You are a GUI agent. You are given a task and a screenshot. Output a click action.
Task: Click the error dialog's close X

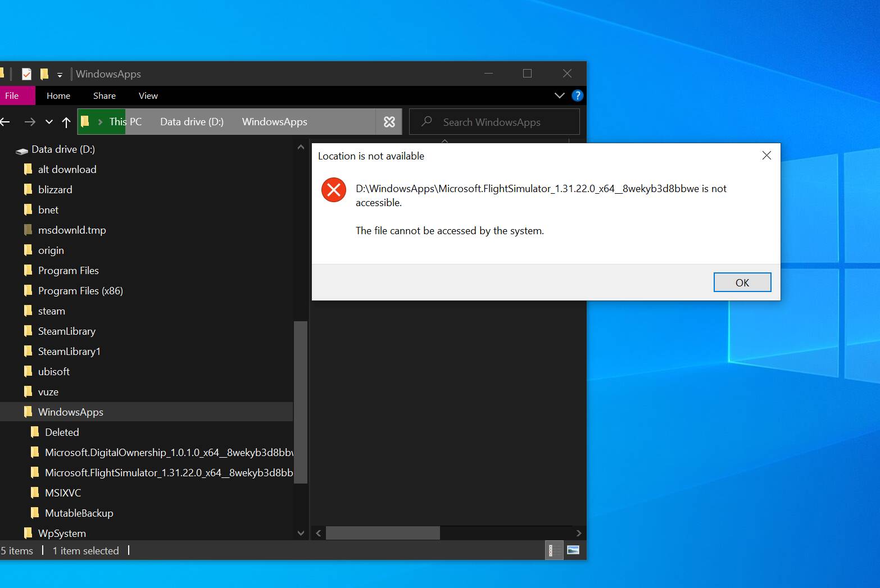[766, 156]
